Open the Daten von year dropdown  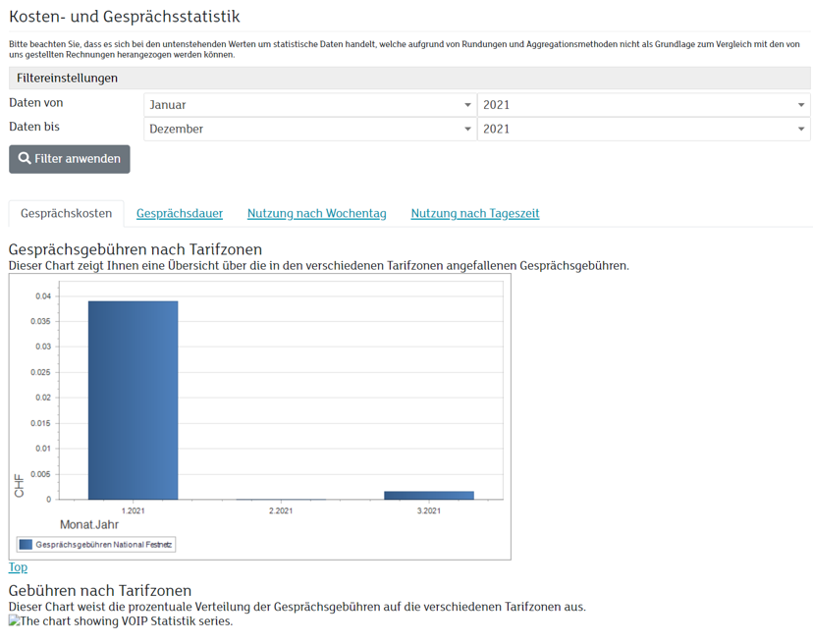(643, 105)
